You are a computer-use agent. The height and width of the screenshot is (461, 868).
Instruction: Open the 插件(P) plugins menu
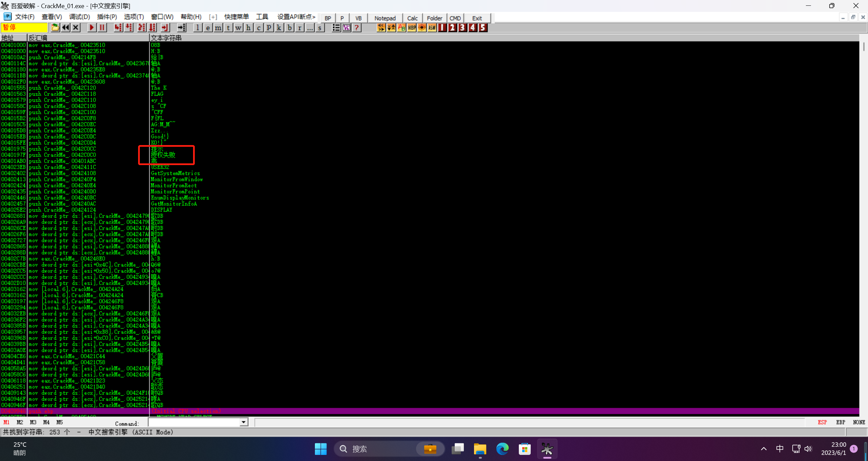[x=107, y=17]
